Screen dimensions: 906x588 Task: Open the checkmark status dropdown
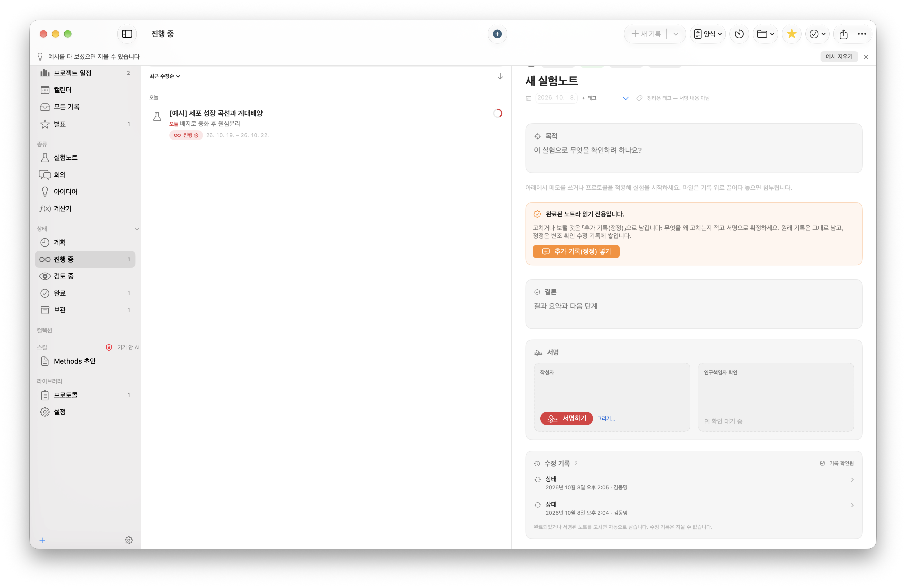pyautogui.click(x=817, y=34)
